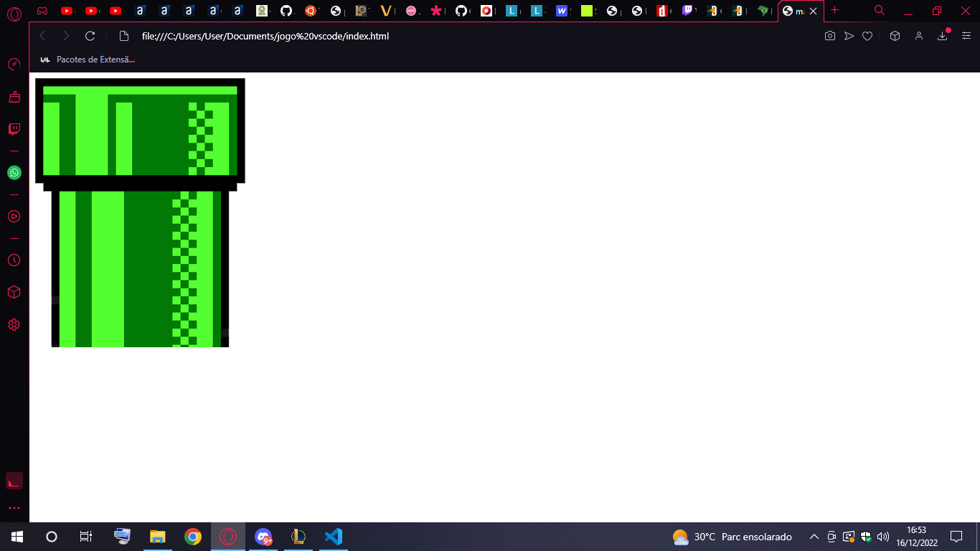This screenshot has width=980, height=551.
Task: Reload the index.html page
Action: pos(90,36)
